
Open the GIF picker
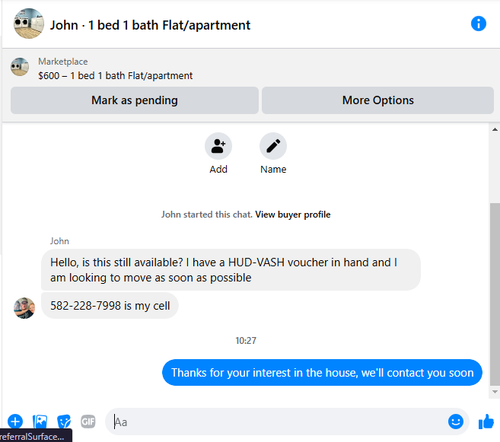[x=88, y=422]
